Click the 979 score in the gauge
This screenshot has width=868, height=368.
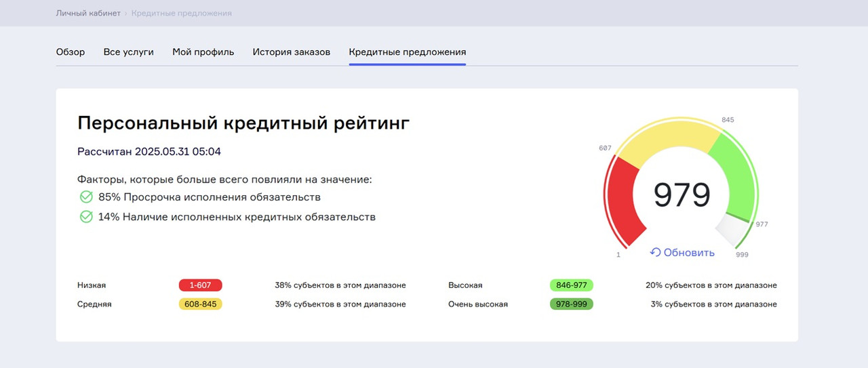682,195
